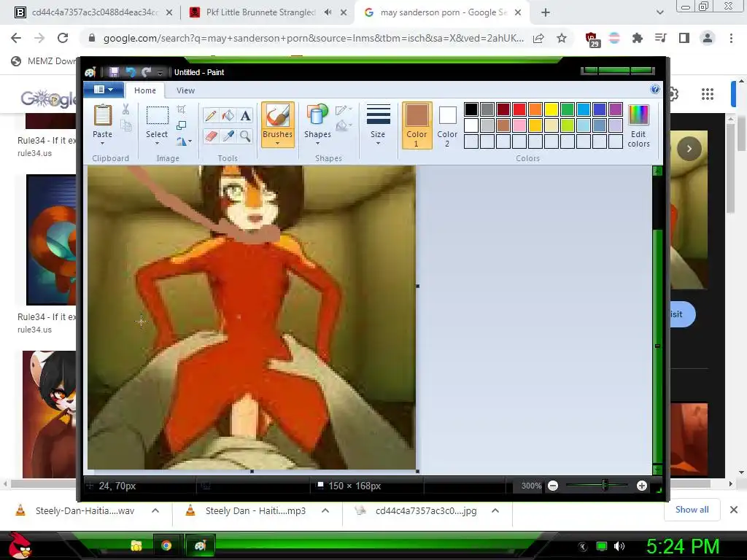Click the Crop icon in Image group
747x560 pixels.
pyautogui.click(x=182, y=109)
